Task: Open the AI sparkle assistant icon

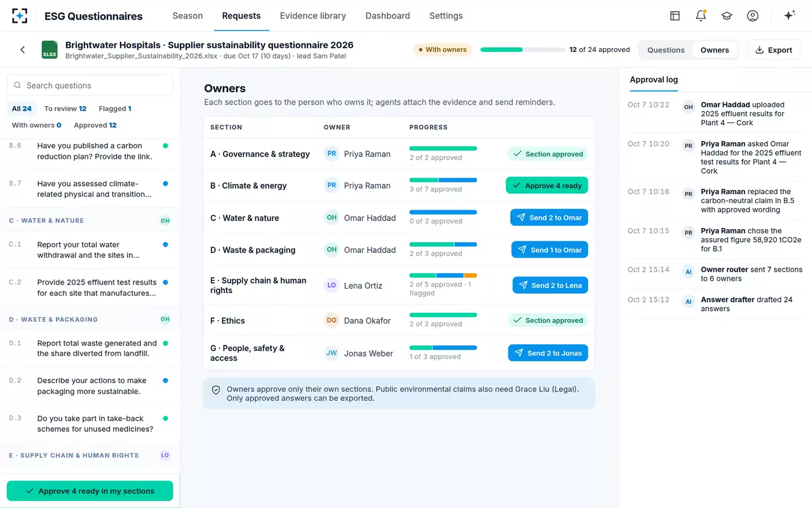Action: (789, 15)
